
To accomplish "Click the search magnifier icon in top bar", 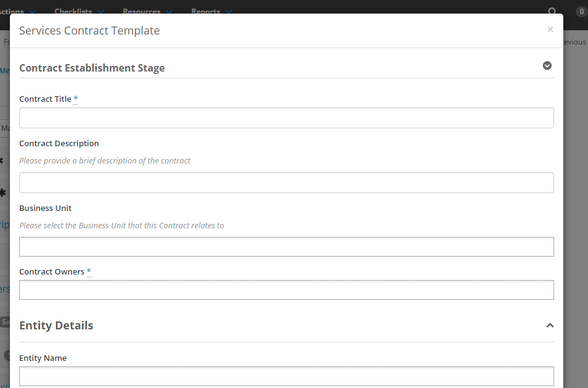I will (552, 11).
